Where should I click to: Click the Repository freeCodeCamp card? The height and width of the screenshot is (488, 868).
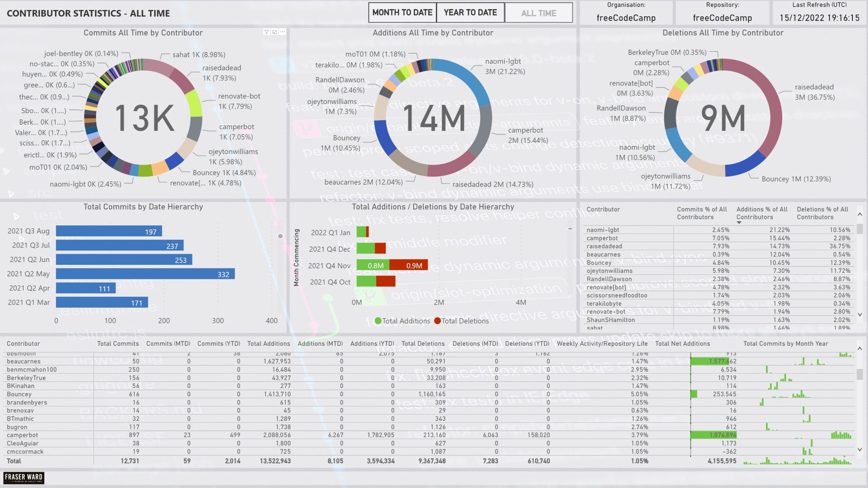point(722,13)
